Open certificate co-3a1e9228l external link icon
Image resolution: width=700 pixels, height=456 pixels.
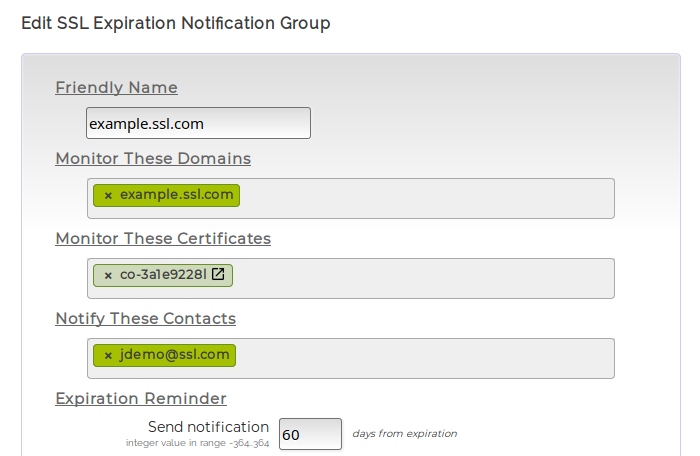pos(218,274)
